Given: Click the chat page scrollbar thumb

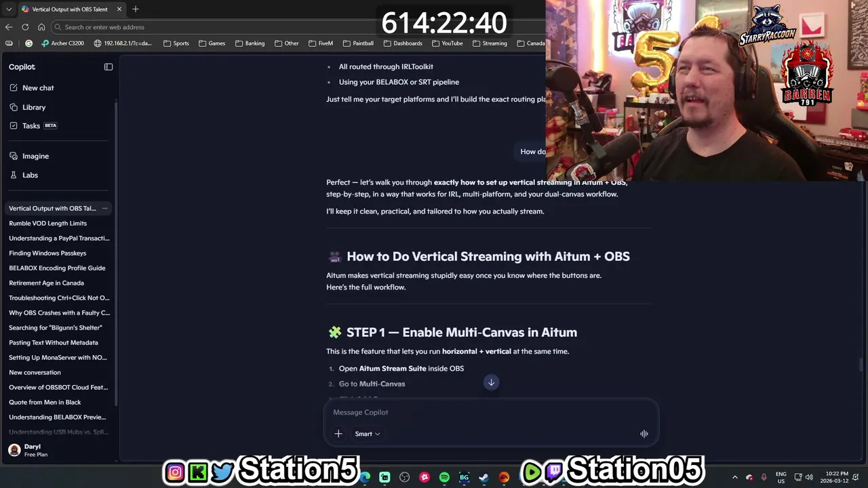Looking at the screenshot, I should tap(862, 364).
